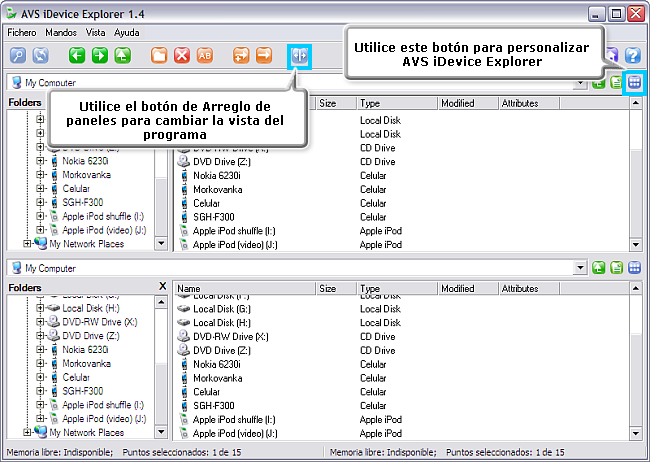Select DVD Drive (Z:) in the lower tree

(x=91, y=336)
